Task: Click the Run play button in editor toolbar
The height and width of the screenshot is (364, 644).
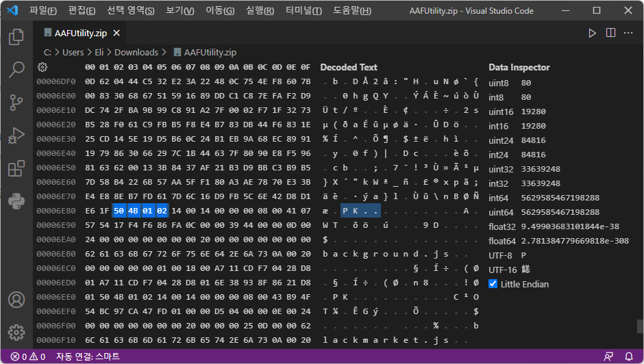Action: pyautogui.click(x=592, y=34)
